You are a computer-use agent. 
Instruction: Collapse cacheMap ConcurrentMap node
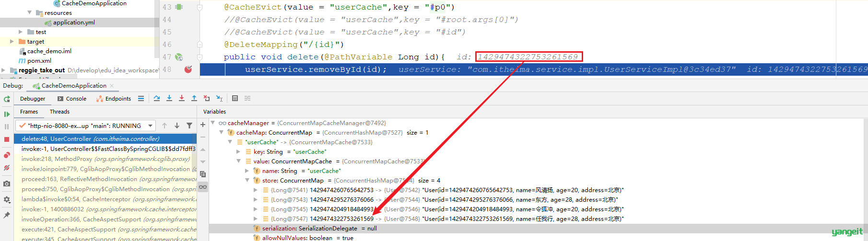(x=221, y=132)
